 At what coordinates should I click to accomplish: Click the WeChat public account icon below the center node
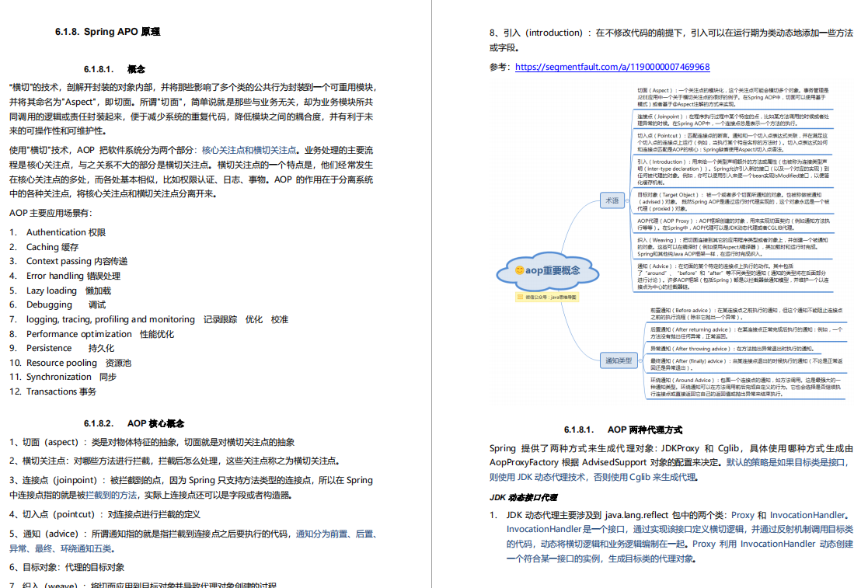(x=519, y=297)
